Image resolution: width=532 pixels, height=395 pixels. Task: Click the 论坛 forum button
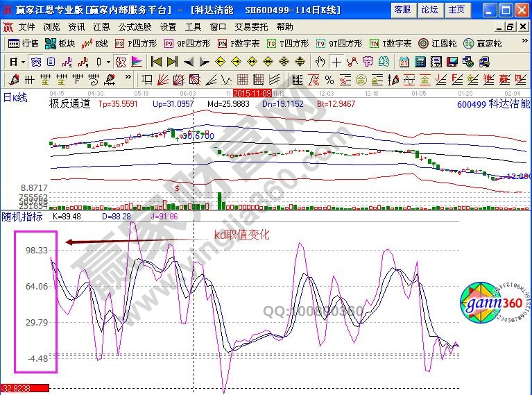tap(429, 10)
